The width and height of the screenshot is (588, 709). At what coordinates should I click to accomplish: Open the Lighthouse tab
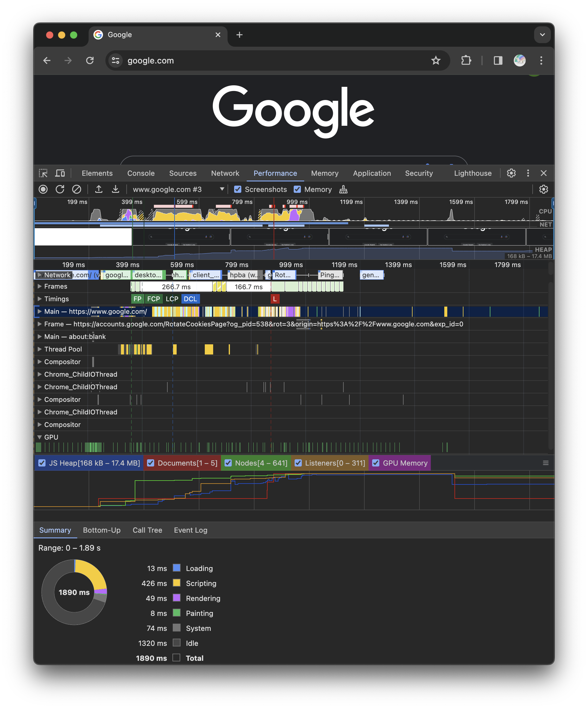coord(472,173)
